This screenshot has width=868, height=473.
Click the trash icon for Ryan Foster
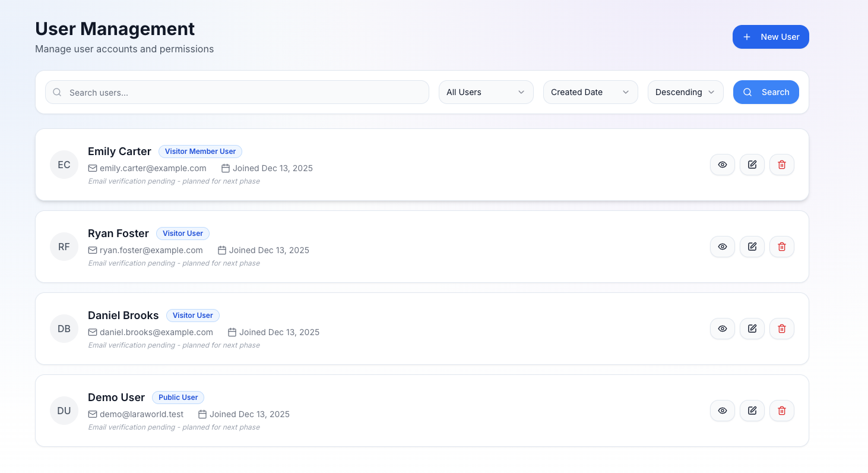(782, 247)
